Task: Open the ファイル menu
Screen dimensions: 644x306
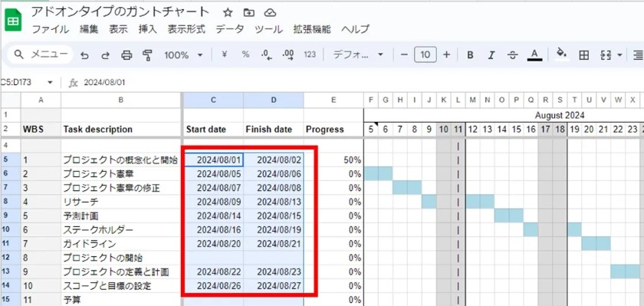Action: click(51, 29)
